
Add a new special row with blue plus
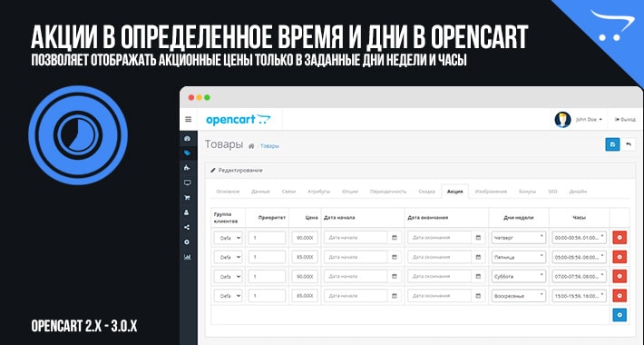620,315
